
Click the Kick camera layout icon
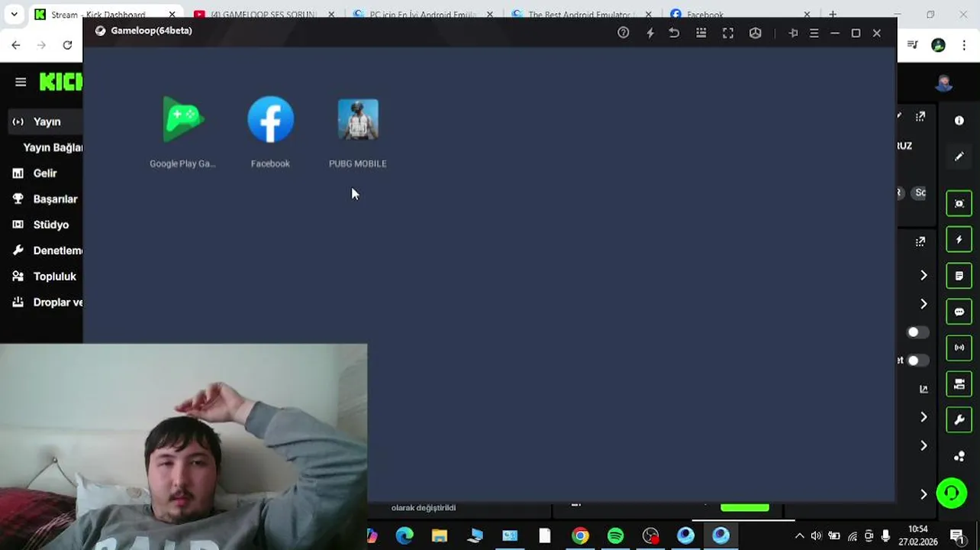pos(959,383)
